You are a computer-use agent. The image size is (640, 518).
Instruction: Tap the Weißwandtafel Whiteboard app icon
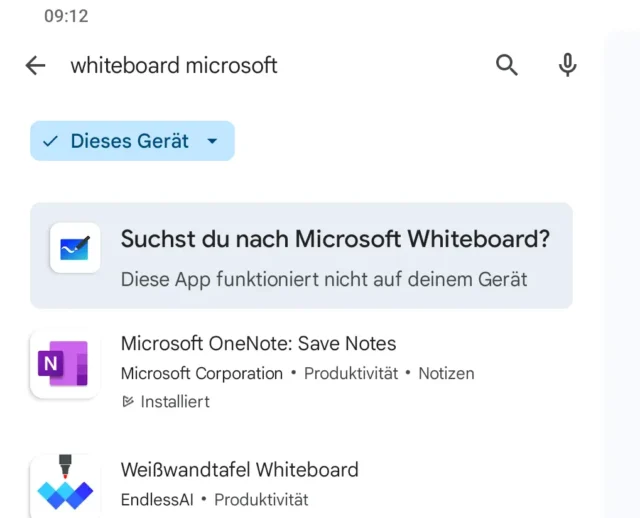[x=64, y=486]
